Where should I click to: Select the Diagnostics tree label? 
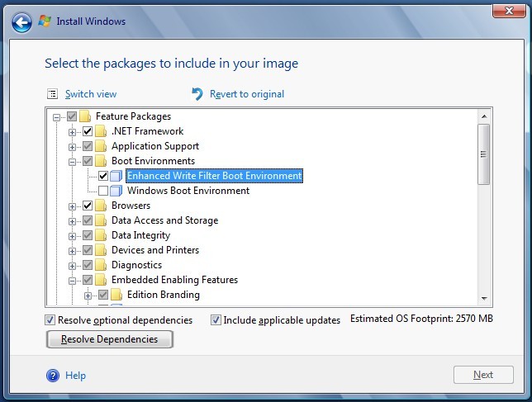(x=137, y=265)
